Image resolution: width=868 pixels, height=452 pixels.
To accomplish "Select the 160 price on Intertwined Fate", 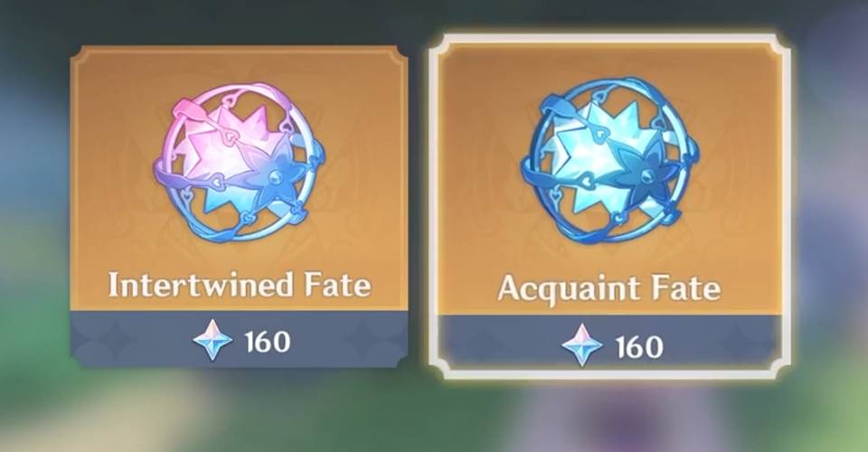I will point(268,342).
